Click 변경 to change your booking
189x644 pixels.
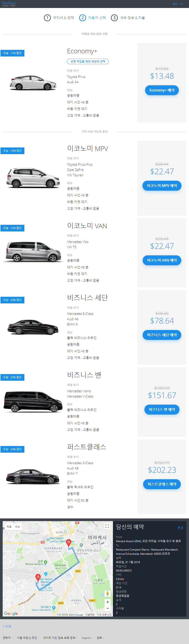pyautogui.click(x=180, y=528)
